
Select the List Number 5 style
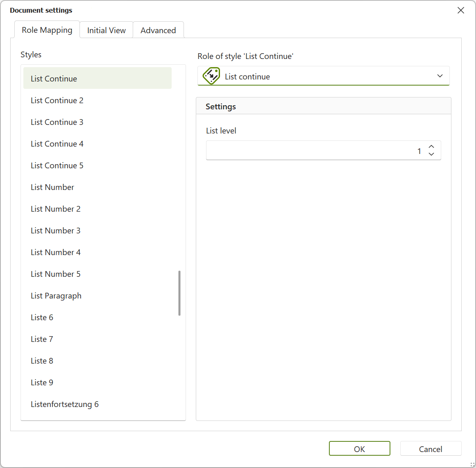coord(97,274)
